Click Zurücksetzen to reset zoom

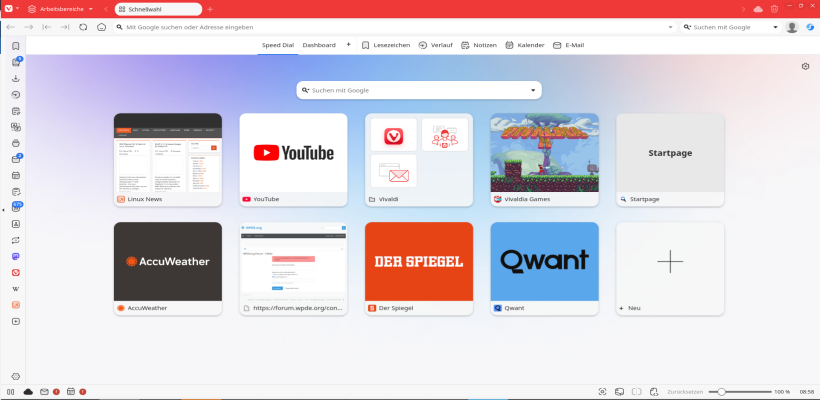[685, 392]
